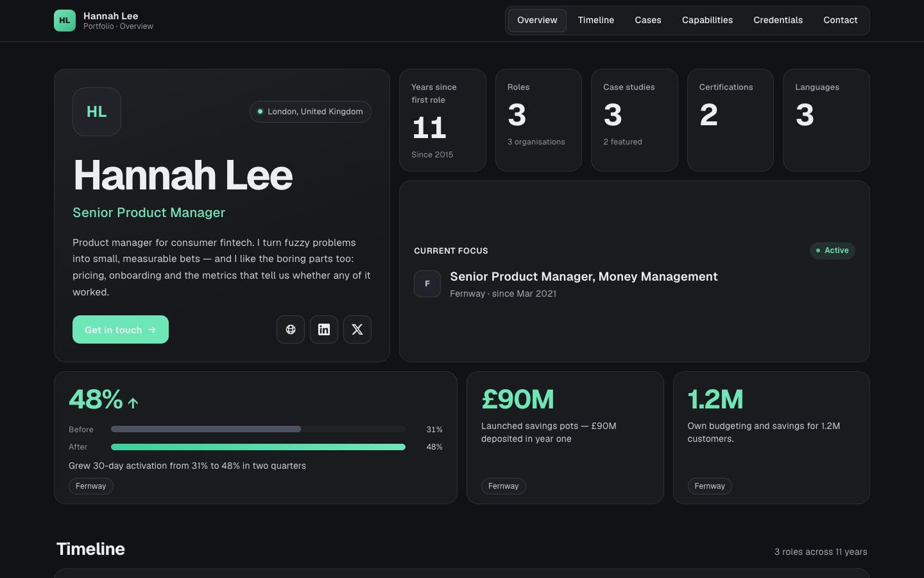Navigate to Credentials section
Viewport: 924px width, 578px height.
coord(778,21)
